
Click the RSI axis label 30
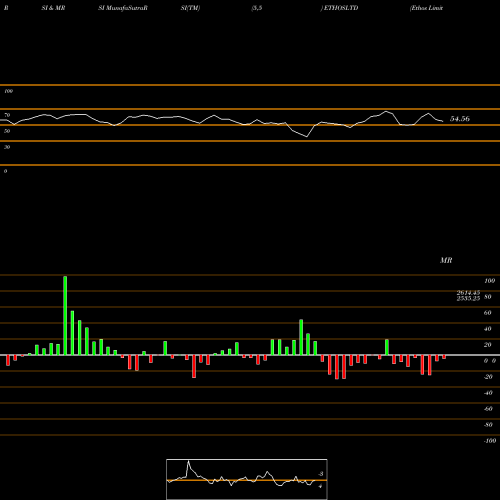[7, 147]
